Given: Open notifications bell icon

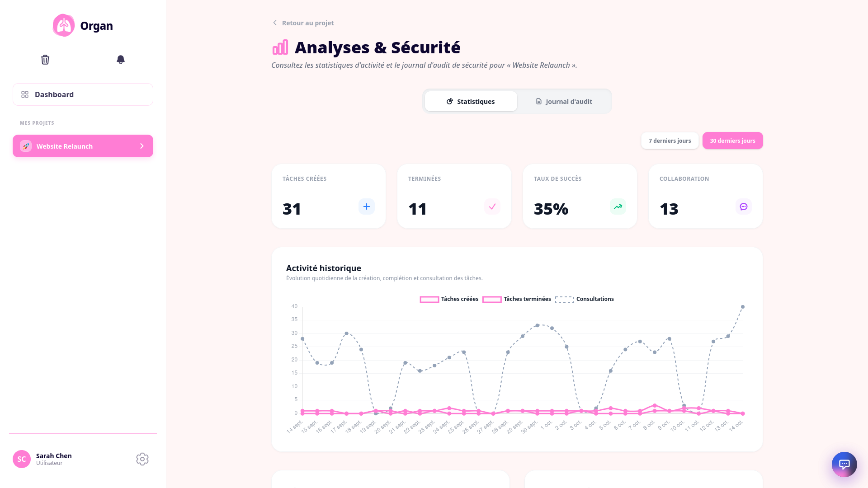Looking at the screenshot, I should pos(121,60).
